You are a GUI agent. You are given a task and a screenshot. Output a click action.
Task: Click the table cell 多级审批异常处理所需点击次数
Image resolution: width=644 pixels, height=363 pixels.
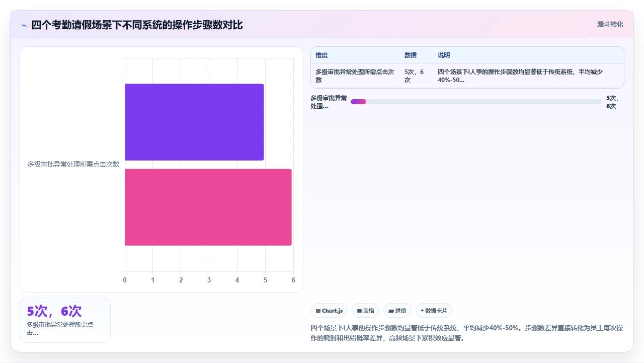pyautogui.click(x=355, y=76)
